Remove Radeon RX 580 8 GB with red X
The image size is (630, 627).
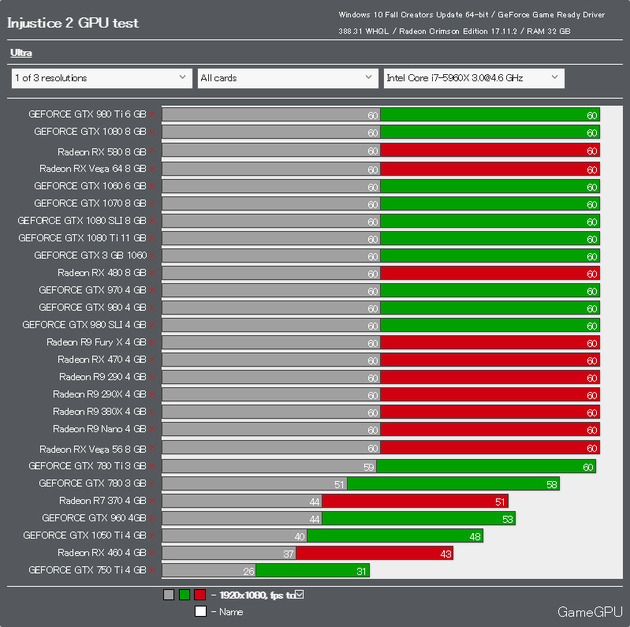tap(152, 150)
